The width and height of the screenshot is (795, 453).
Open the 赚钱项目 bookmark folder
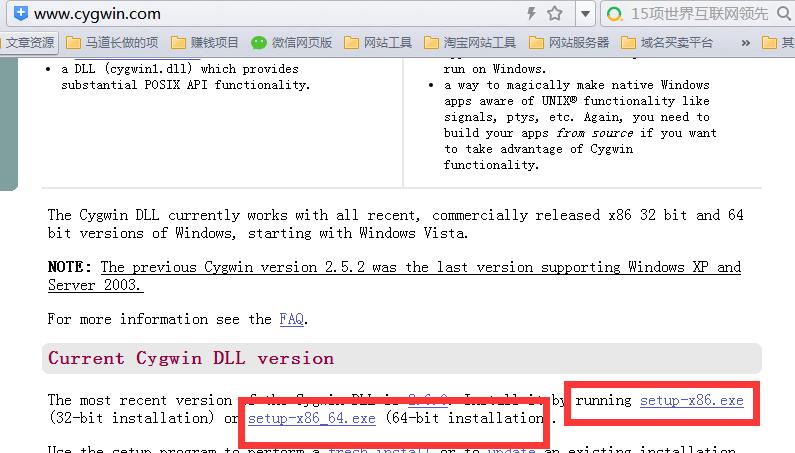205,43
